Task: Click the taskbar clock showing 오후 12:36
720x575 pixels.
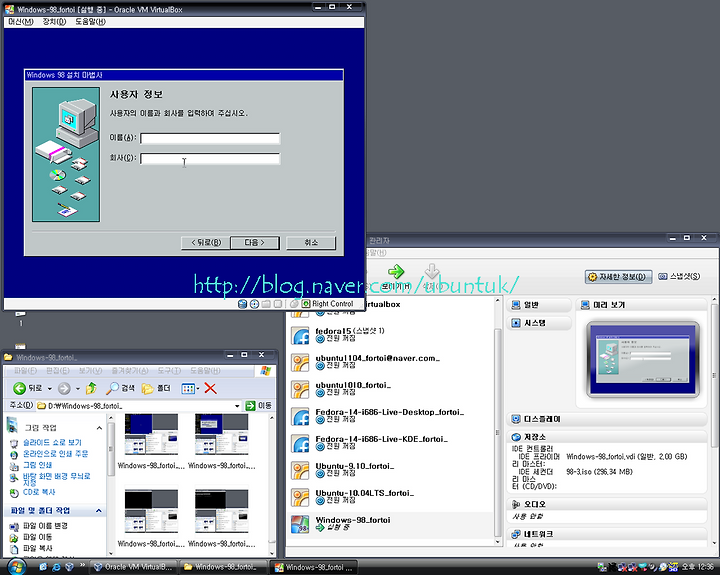Action: point(698,567)
